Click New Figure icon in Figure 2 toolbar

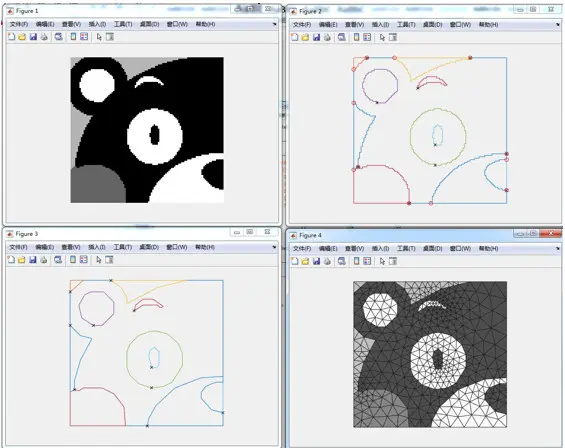(x=295, y=37)
